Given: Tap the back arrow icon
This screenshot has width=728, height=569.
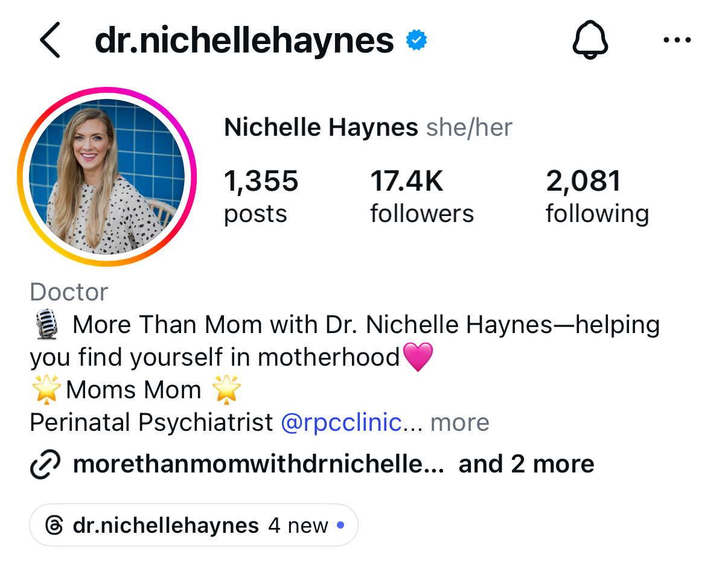Looking at the screenshot, I should point(51,41).
